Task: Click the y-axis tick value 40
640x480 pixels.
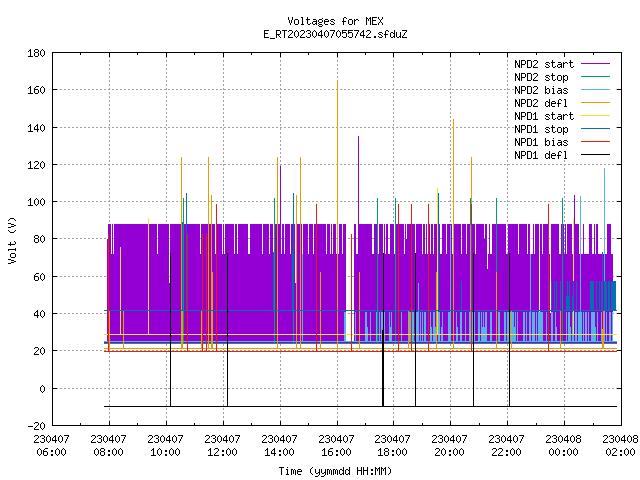Action: click(39, 314)
